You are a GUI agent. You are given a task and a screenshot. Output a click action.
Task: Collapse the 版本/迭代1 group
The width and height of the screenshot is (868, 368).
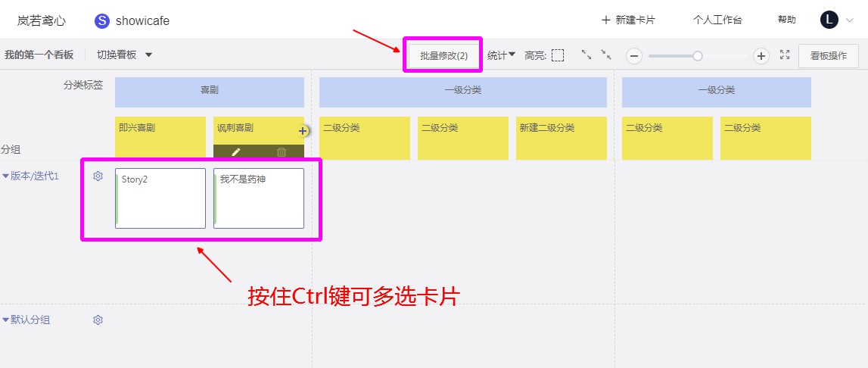5,176
